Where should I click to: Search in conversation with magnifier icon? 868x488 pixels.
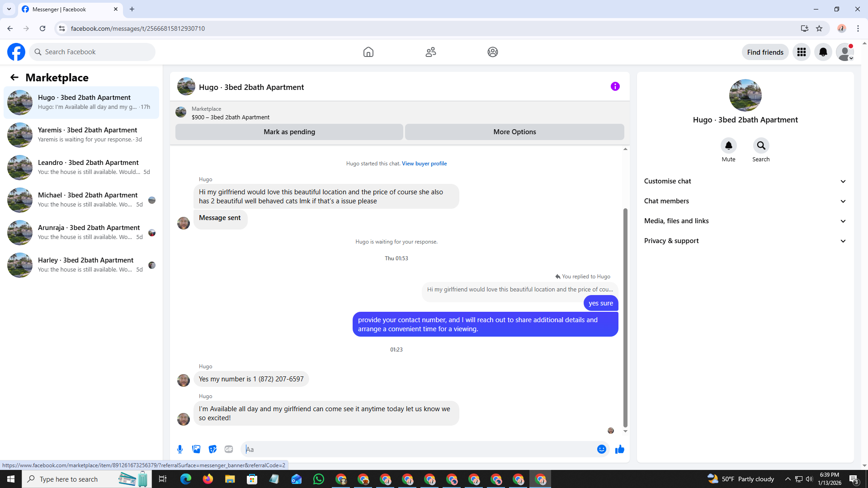point(761,145)
